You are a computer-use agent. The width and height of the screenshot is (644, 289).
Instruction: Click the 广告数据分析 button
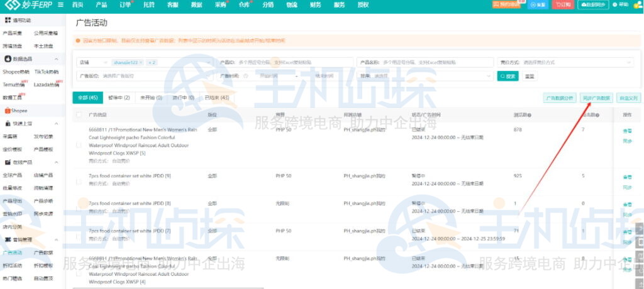coord(560,98)
